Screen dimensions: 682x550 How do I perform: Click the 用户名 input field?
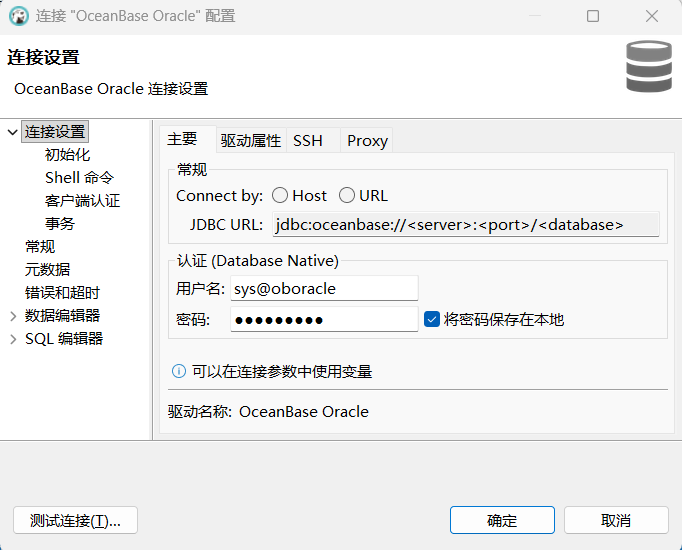click(324, 288)
